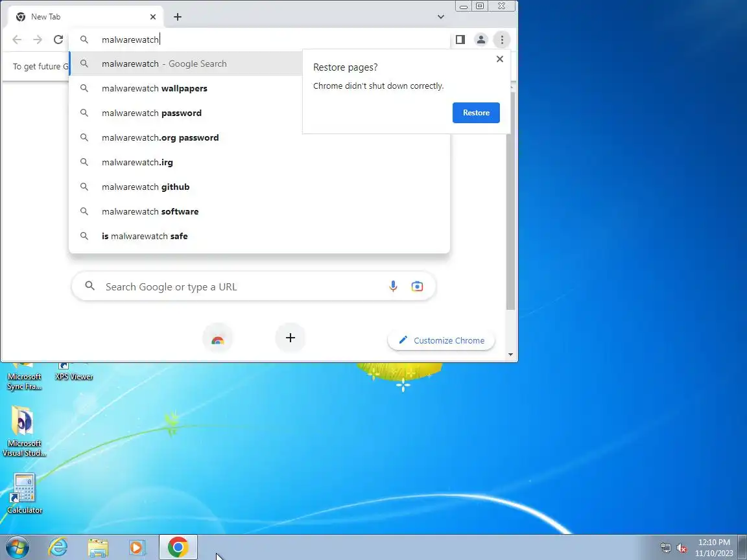Choose the is malwarewatch safe suggestion
Image resolution: width=747 pixels, height=560 pixels.
[259, 236]
